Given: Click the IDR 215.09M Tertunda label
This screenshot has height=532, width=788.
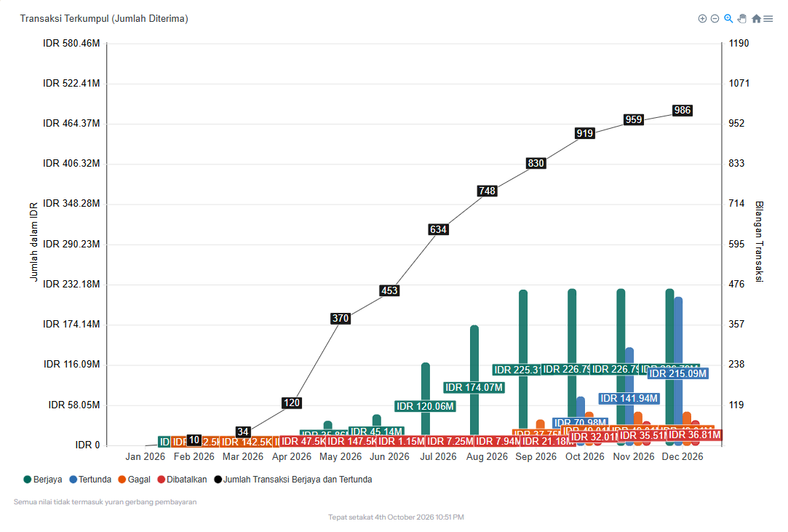Looking at the screenshot, I should [x=678, y=373].
